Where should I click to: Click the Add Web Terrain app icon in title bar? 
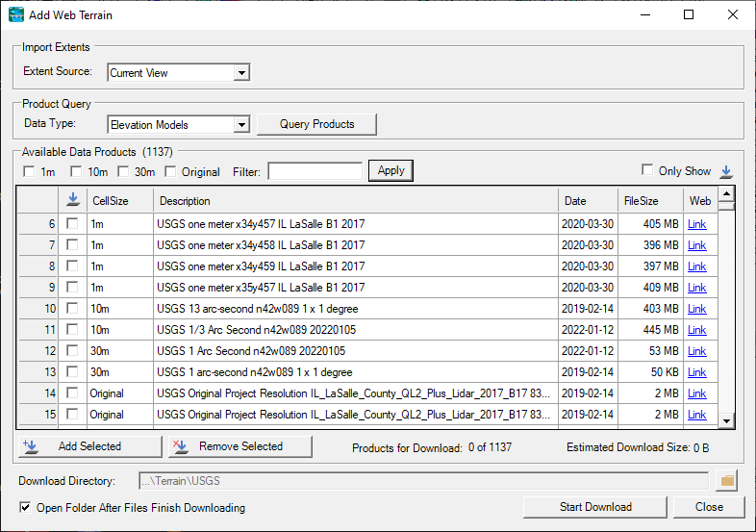(x=16, y=14)
